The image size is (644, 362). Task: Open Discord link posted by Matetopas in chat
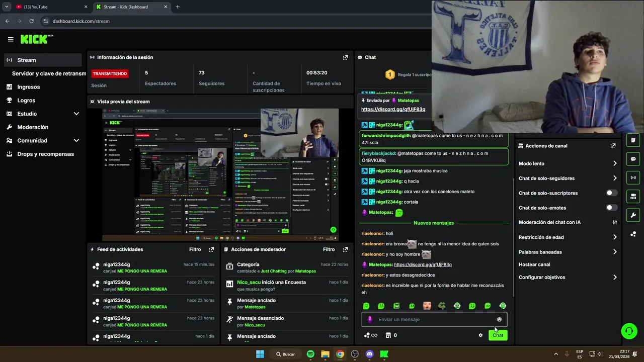click(x=423, y=264)
